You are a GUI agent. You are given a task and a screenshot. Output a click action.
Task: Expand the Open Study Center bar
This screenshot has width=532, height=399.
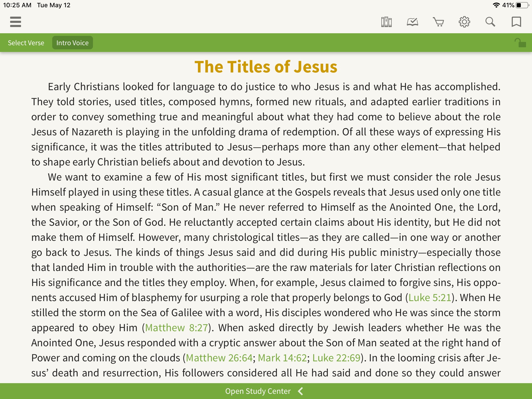point(266,391)
